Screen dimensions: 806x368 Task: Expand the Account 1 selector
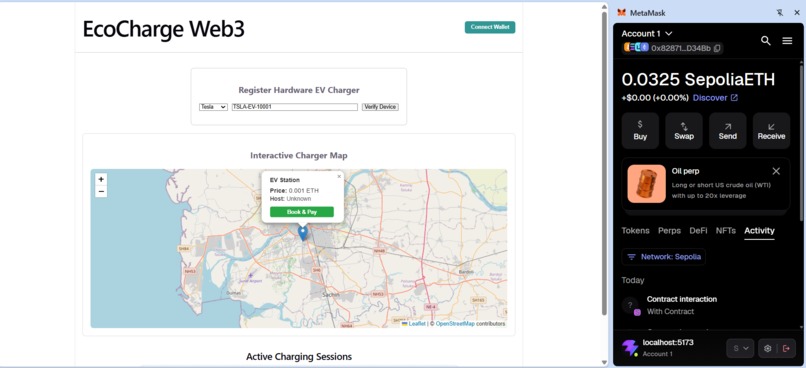[647, 33]
